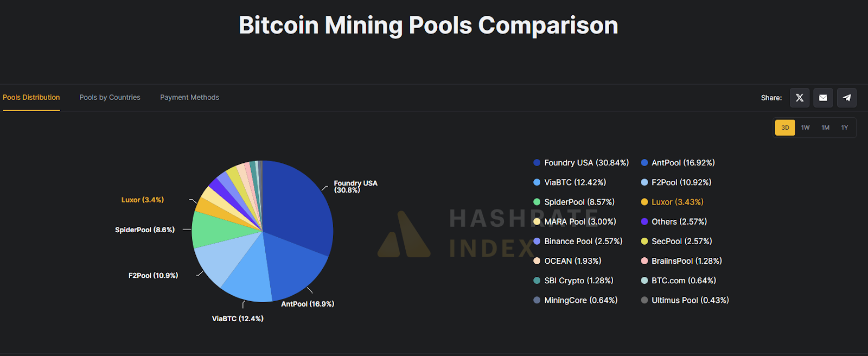The height and width of the screenshot is (356, 868).
Task: Set time range to 1M
Action: [825, 128]
